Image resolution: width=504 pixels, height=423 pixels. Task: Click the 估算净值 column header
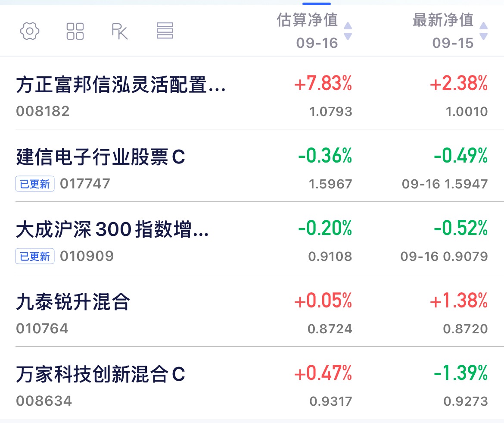coord(307,20)
